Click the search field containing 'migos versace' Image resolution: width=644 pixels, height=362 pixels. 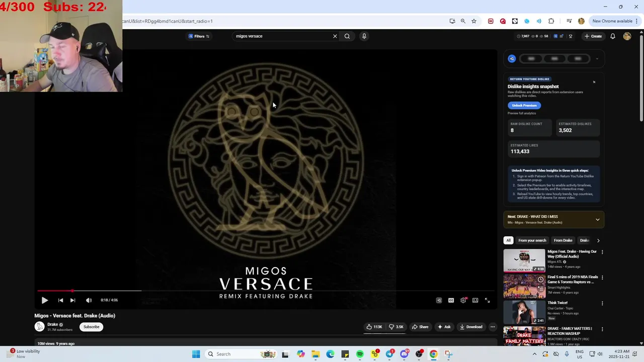point(282,36)
